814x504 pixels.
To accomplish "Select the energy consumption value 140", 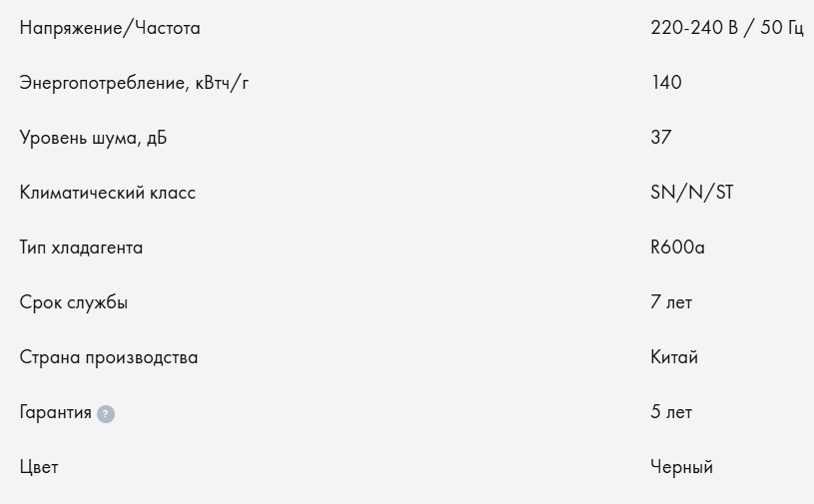I will (x=665, y=83).
